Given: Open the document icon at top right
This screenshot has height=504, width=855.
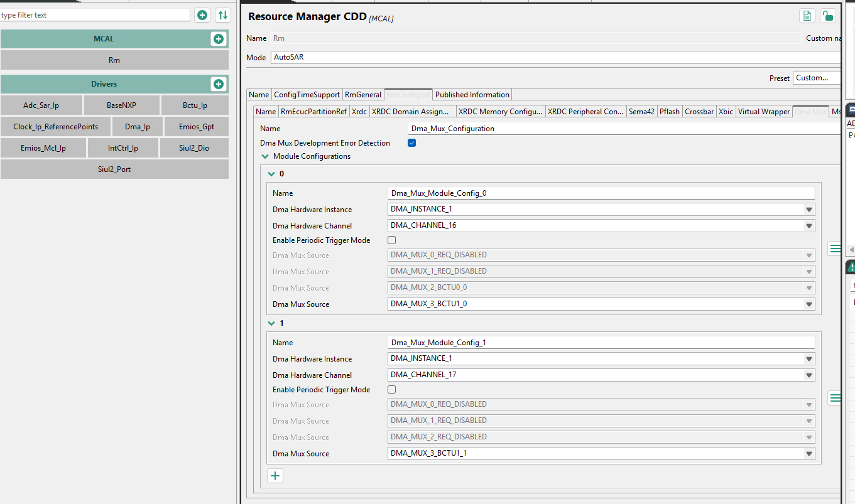Looking at the screenshot, I should point(807,16).
